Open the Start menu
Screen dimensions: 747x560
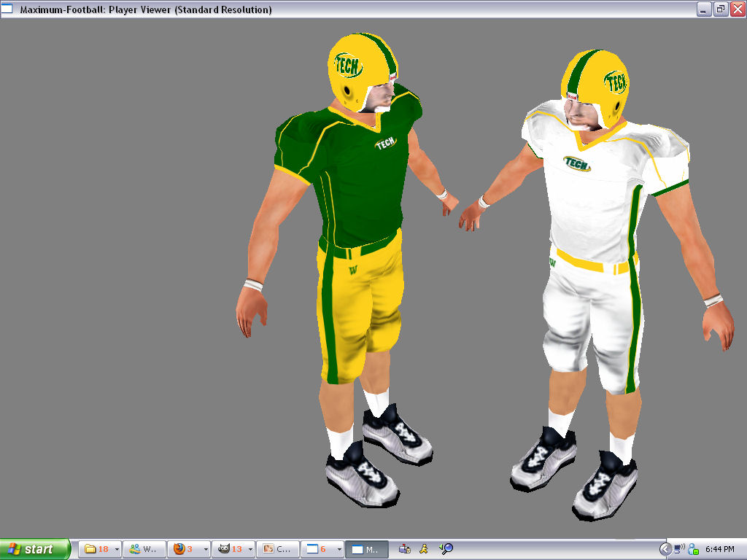point(33,549)
